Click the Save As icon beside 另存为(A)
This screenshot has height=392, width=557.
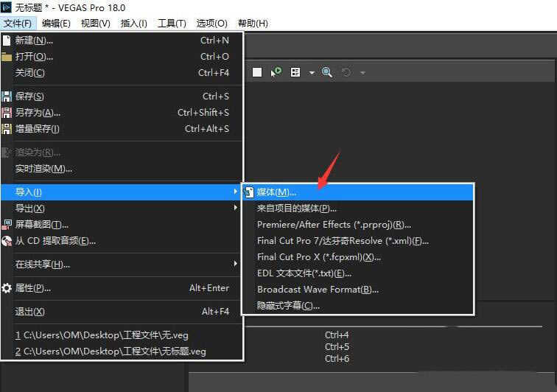click(x=7, y=113)
